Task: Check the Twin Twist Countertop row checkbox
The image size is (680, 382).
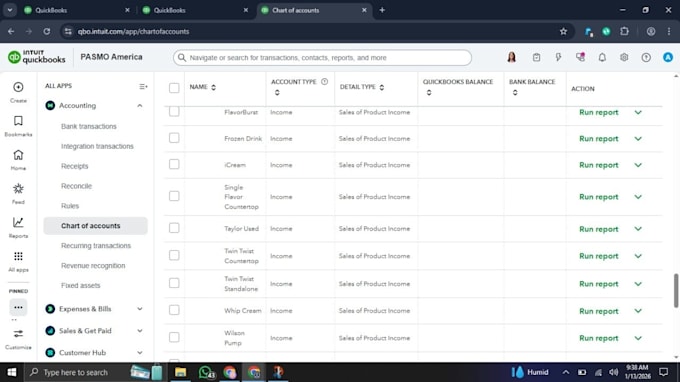Action: click(174, 255)
